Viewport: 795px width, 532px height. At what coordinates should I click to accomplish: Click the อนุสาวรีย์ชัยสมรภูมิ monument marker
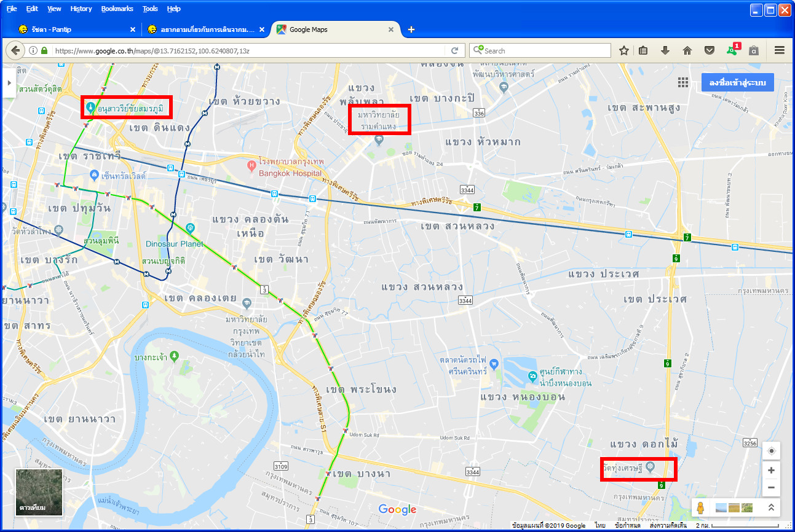click(x=90, y=108)
